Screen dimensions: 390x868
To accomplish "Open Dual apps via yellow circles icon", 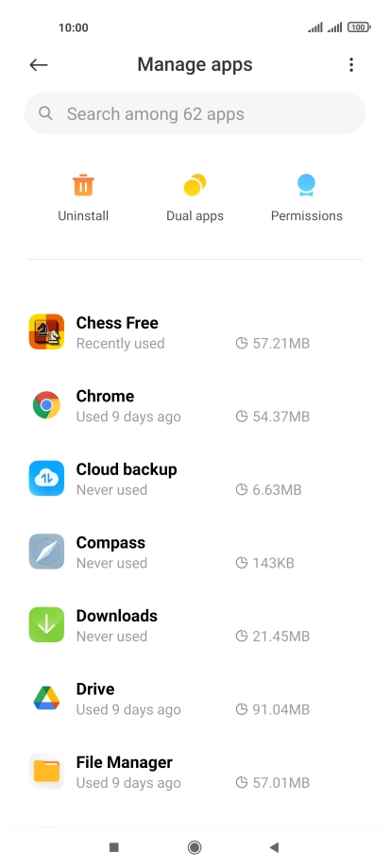I will tap(195, 185).
